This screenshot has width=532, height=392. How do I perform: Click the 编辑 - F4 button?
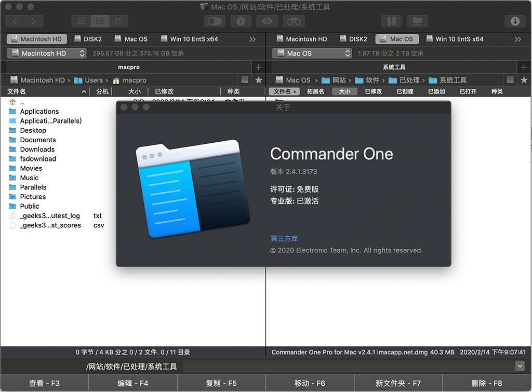pos(133,383)
